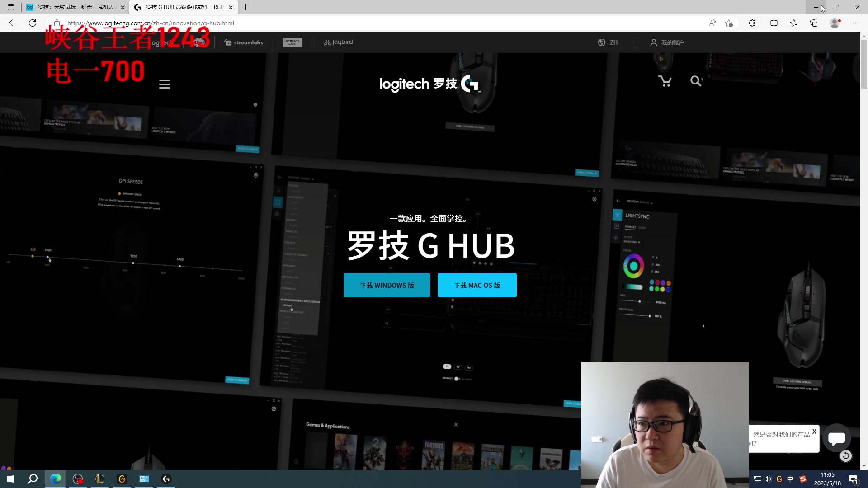
Task: Open the browser profile avatar
Action: click(x=835, y=23)
